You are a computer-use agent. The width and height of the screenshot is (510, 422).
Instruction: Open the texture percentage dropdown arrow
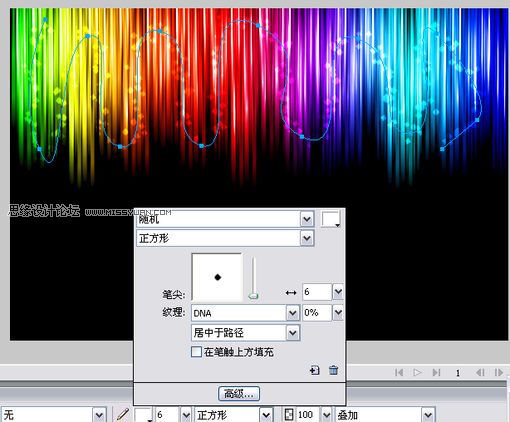tap(338, 313)
